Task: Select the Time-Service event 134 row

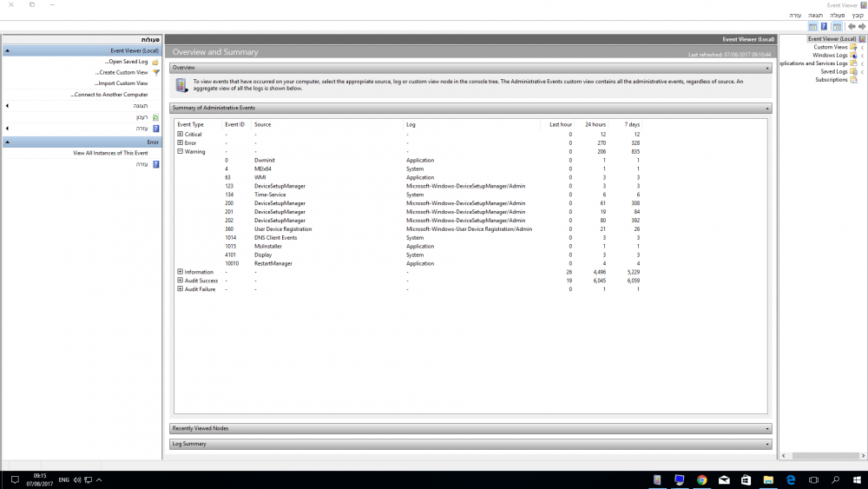Action: (x=409, y=195)
